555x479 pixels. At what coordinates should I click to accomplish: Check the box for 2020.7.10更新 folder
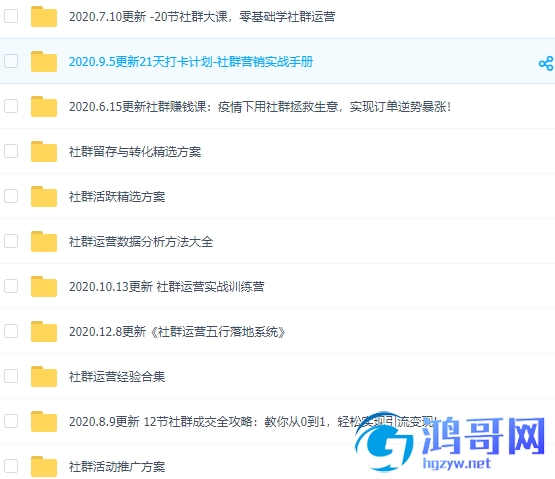pyautogui.click(x=11, y=16)
